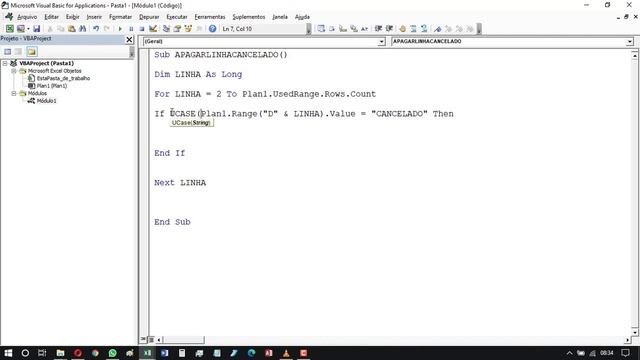This screenshot has height=360, width=640.
Task: Click Complete Word icon in Edit toolbar
Action: [x=364, y=29]
